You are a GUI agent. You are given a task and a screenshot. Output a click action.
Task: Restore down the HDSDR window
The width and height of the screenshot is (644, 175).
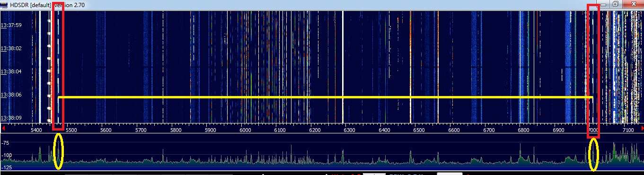(615, 4)
